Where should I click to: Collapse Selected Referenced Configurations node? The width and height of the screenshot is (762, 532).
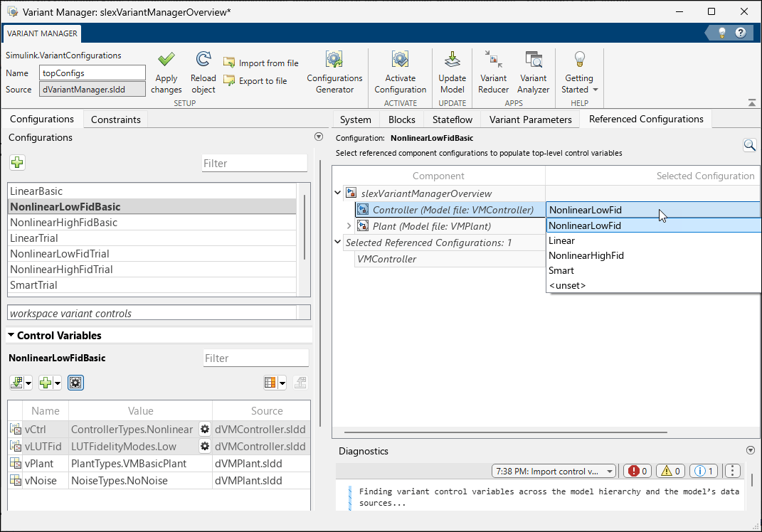338,242
